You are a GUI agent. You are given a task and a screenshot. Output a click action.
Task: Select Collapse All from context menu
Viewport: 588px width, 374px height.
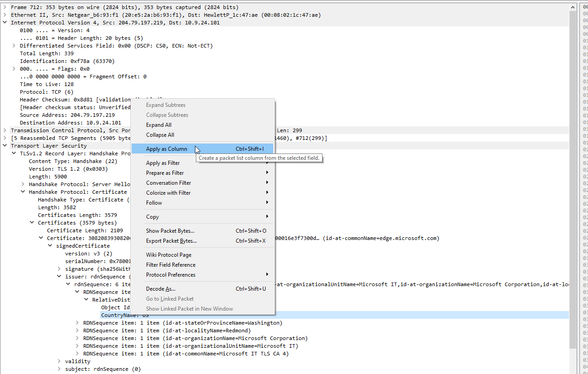pyautogui.click(x=160, y=135)
